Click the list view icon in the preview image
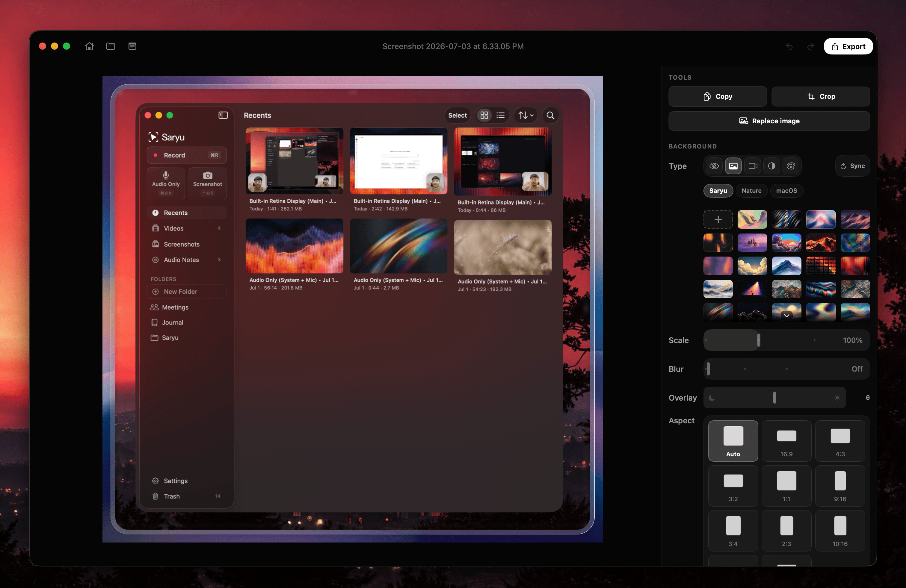Screen dimensions: 906x588 pyautogui.click(x=501, y=115)
